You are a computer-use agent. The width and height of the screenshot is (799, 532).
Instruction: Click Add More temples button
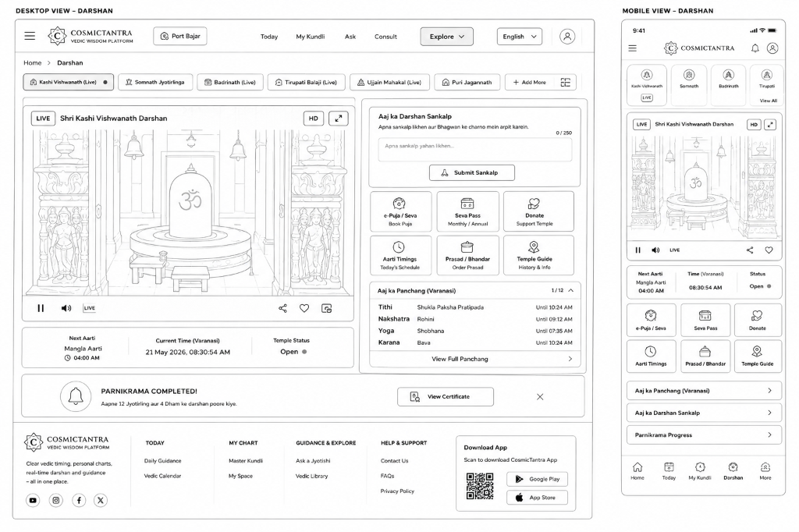[x=530, y=82]
